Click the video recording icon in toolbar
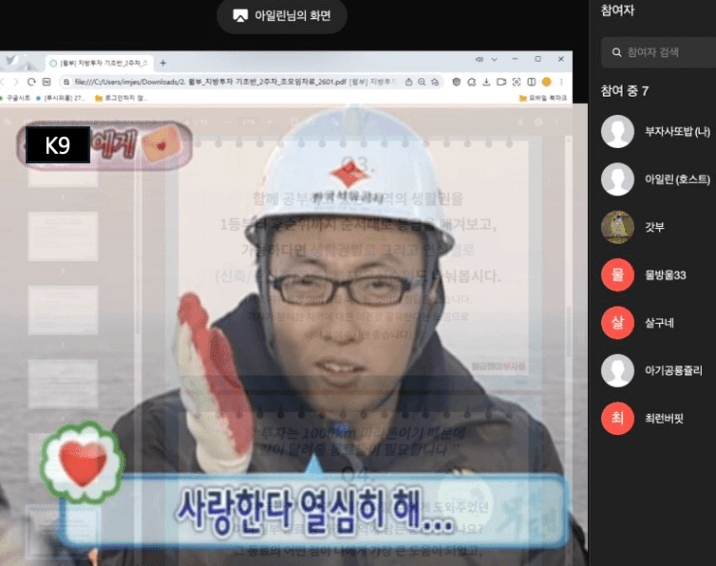Screen dimensions: 716x566 click(501, 82)
